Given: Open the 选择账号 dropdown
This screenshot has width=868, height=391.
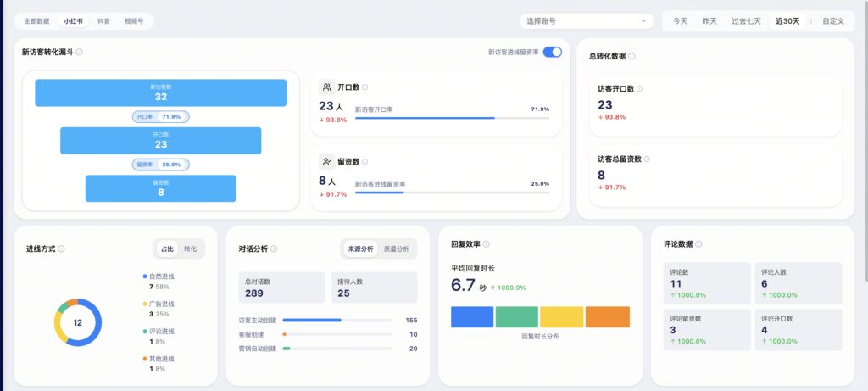Looking at the screenshot, I should 586,20.
